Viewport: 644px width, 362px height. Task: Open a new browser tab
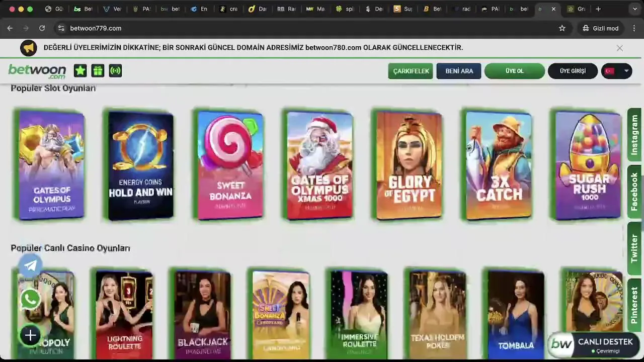pos(598,9)
